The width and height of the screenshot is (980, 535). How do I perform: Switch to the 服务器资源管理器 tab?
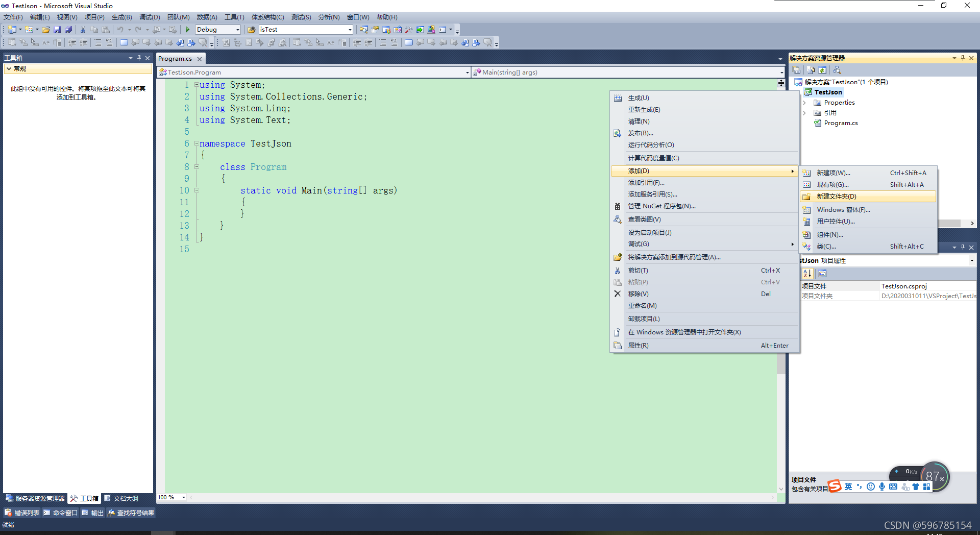click(x=35, y=498)
